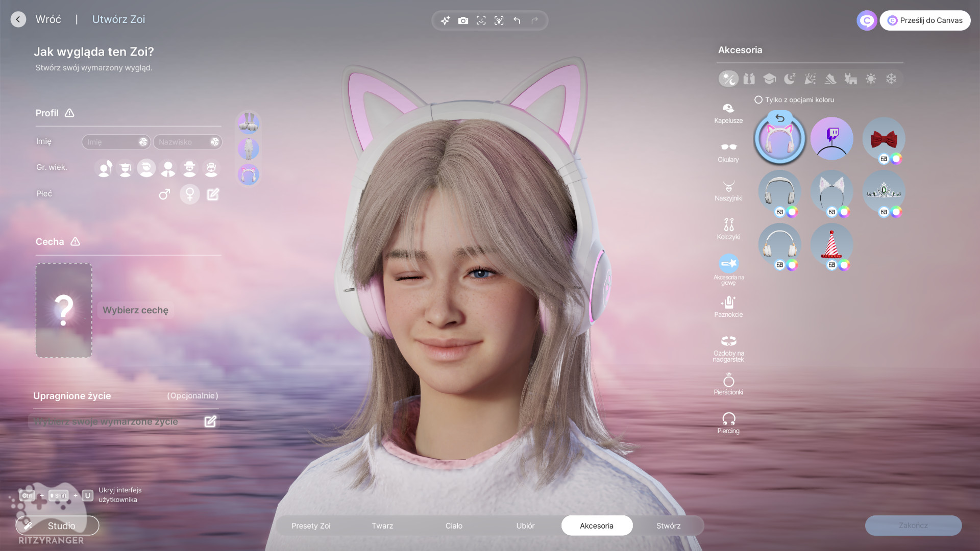
Task: Click the full body motion capture icon
Action: [499, 20]
